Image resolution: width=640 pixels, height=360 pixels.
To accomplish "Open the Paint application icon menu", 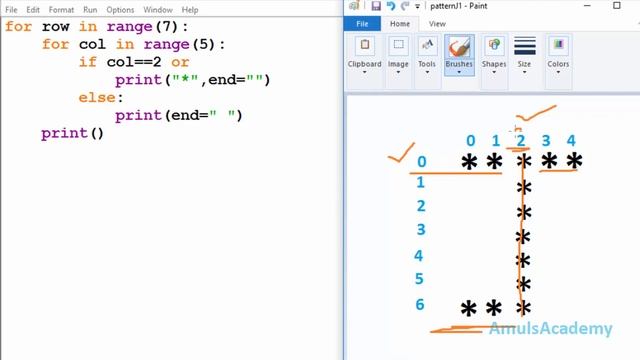I will pos(355,6).
